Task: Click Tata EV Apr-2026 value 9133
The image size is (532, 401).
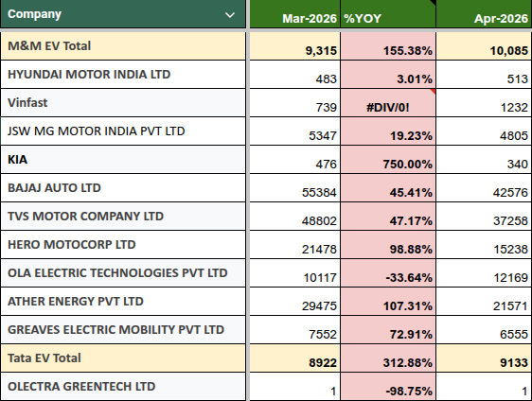Action: click(x=484, y=358)
